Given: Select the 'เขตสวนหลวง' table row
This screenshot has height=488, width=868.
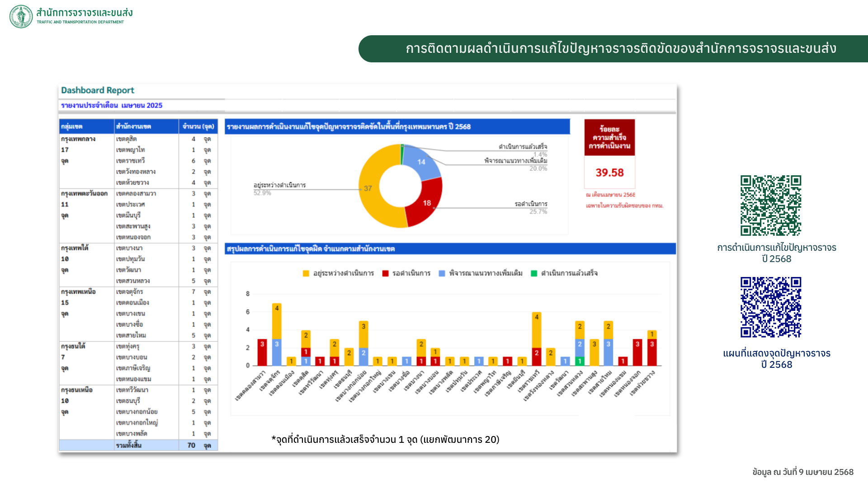Looking at the screenshot, I should pyautogui.click(x=166, y=281).
